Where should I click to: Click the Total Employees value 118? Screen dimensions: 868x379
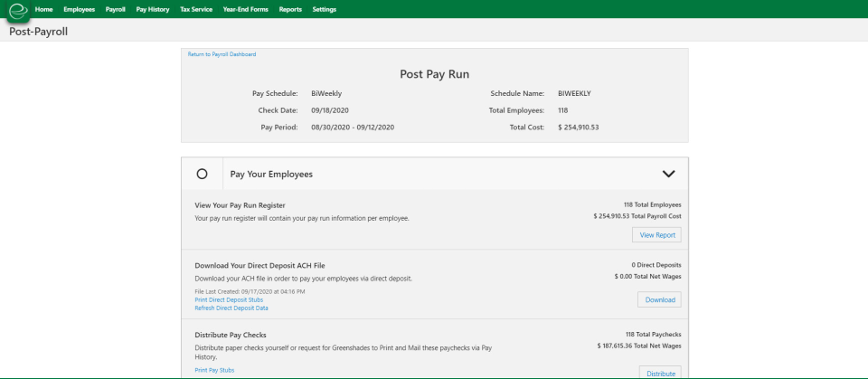tap(563, 110)
